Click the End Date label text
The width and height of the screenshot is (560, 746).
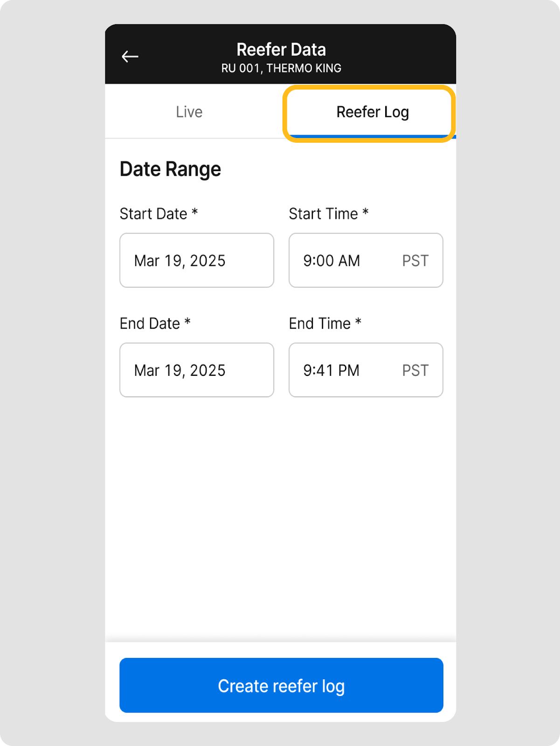pyautogui.click(x=150, y=324)
